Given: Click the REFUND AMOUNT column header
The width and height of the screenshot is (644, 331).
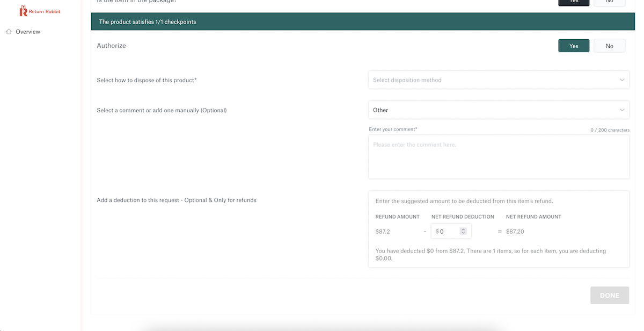Looking at the screenshot, I should [x=398, y=217].
